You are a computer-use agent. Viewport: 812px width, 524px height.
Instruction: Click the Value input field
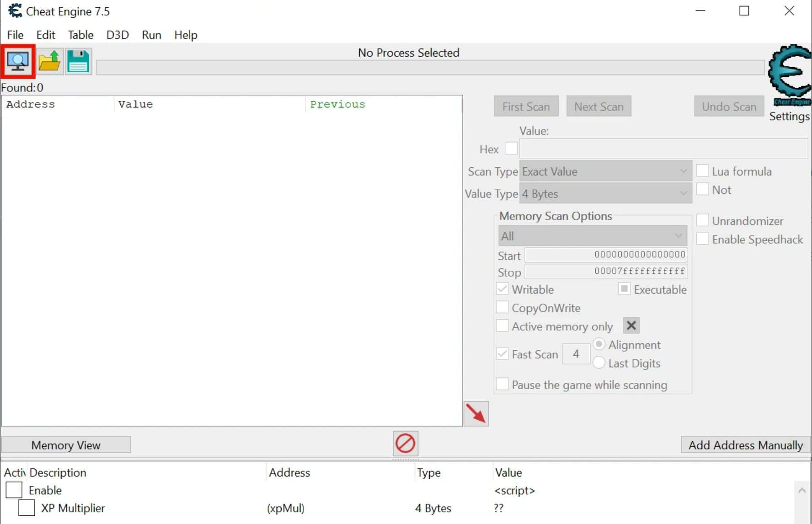point(663,149)
